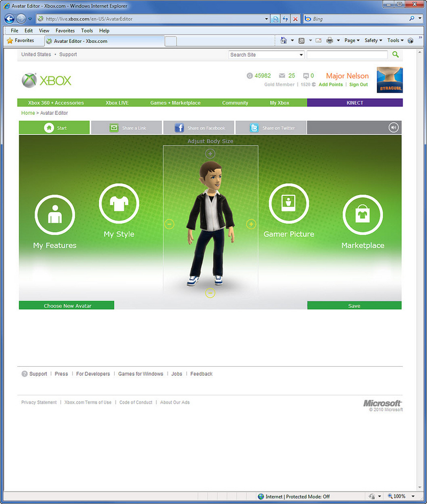427x504 pixels.
Task: Open the chat notifications icon
Action: (x=306, y=76)
